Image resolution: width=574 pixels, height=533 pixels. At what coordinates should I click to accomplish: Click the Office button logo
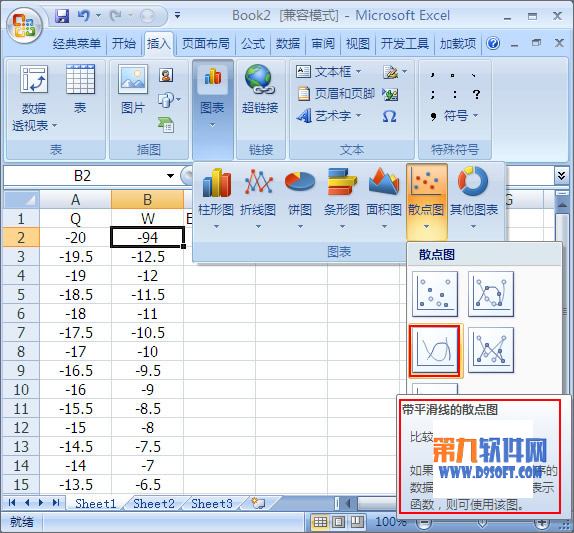coord(24,26)
